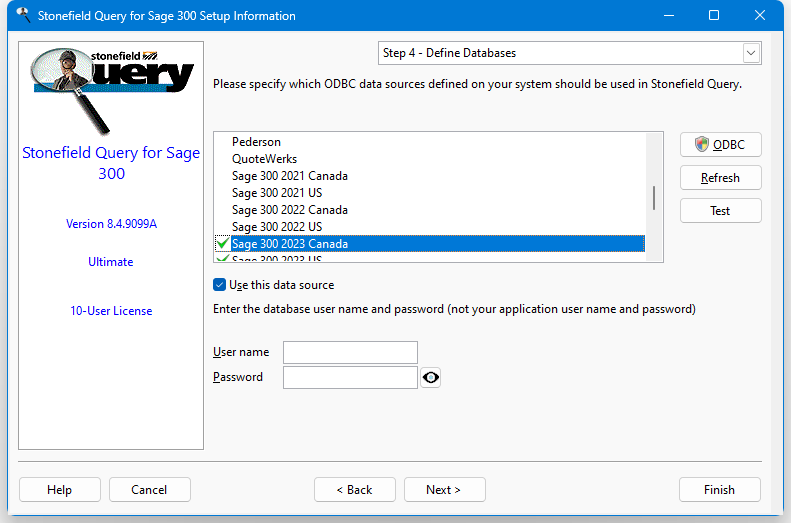Image resolution: width=791 pixels, height=523 pixels.
Task: Click the Finish button
Action: click(x=719, y=490)
